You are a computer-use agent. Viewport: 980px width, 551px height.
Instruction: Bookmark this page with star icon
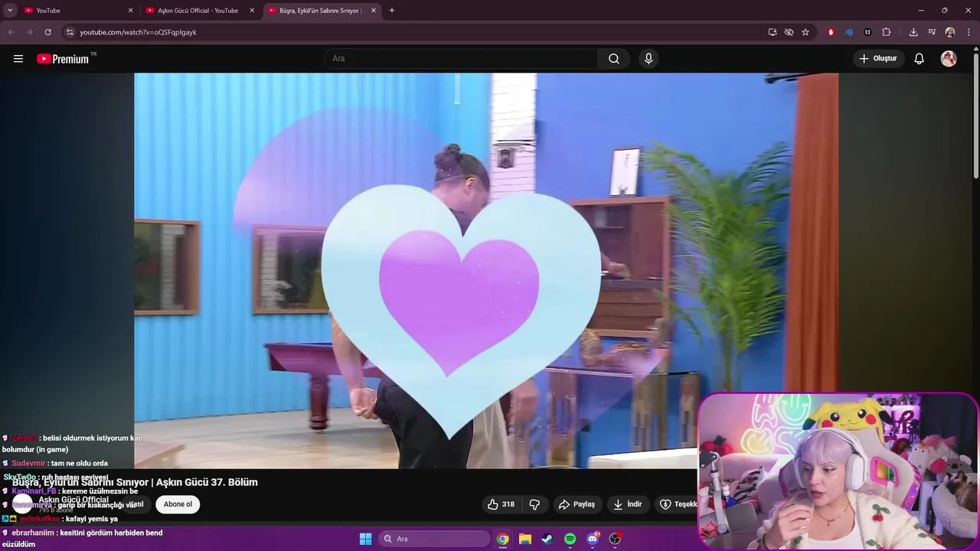[805, 32]
